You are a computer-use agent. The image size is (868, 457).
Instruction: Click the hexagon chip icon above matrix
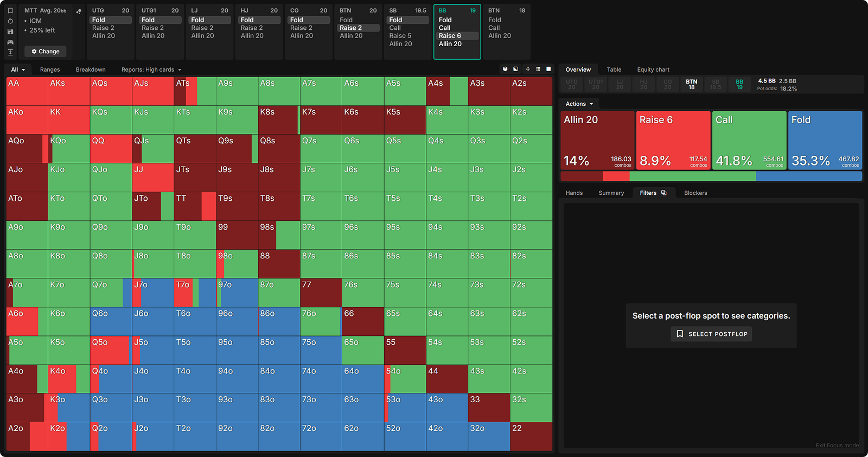click(505, 69)
